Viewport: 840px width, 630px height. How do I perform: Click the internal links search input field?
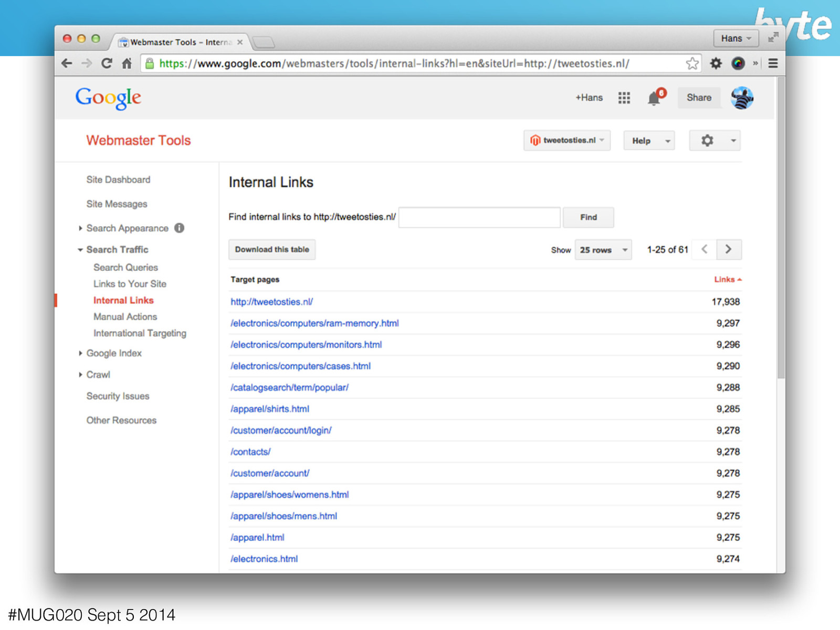coord(479,217)
